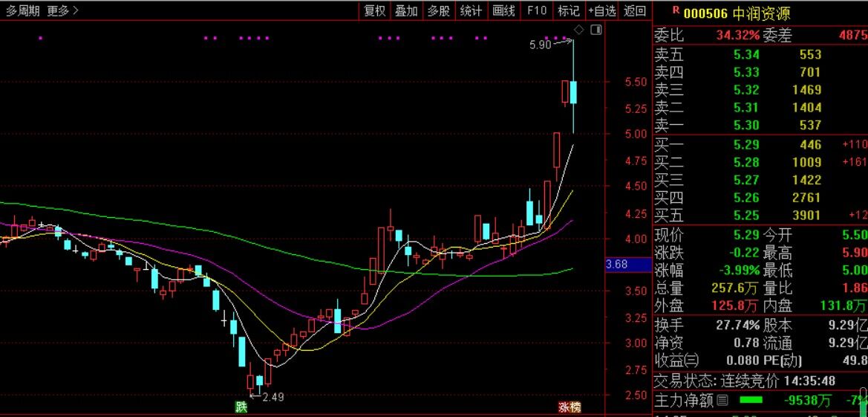Toggle the side panel layout icon
The width and height of the screenshot is (868, 417).
595,30
